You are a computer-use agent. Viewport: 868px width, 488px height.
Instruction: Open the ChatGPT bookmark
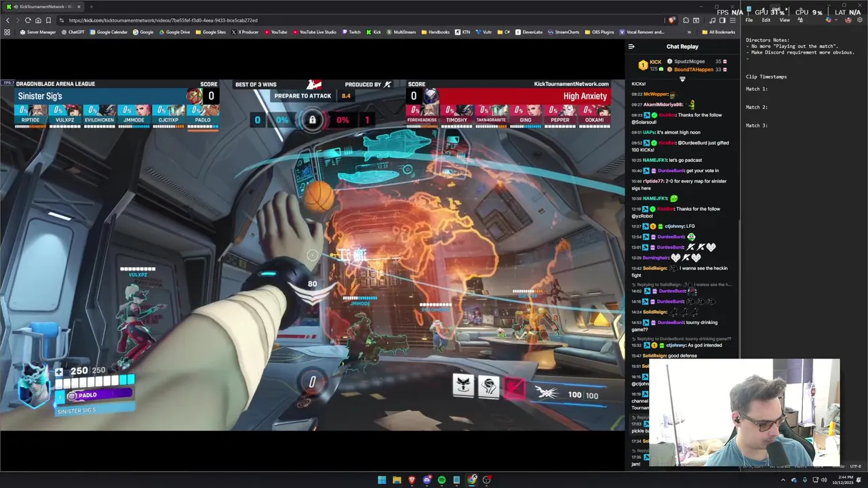(73, 32)
